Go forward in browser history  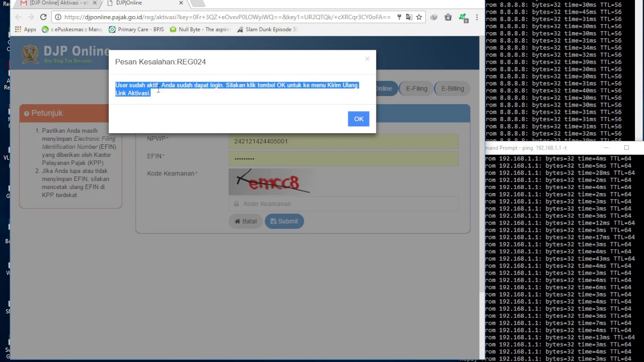click(x=31, y=17)
